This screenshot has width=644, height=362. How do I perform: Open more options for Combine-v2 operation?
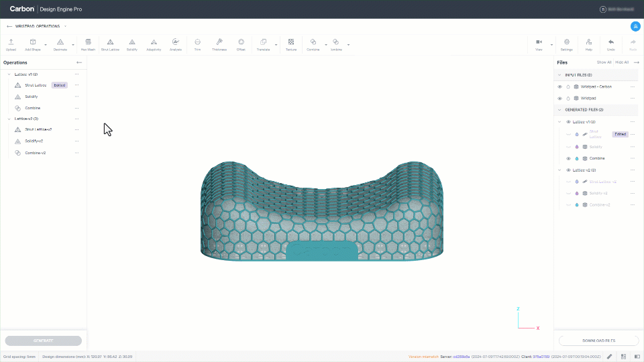click(76, 153)
